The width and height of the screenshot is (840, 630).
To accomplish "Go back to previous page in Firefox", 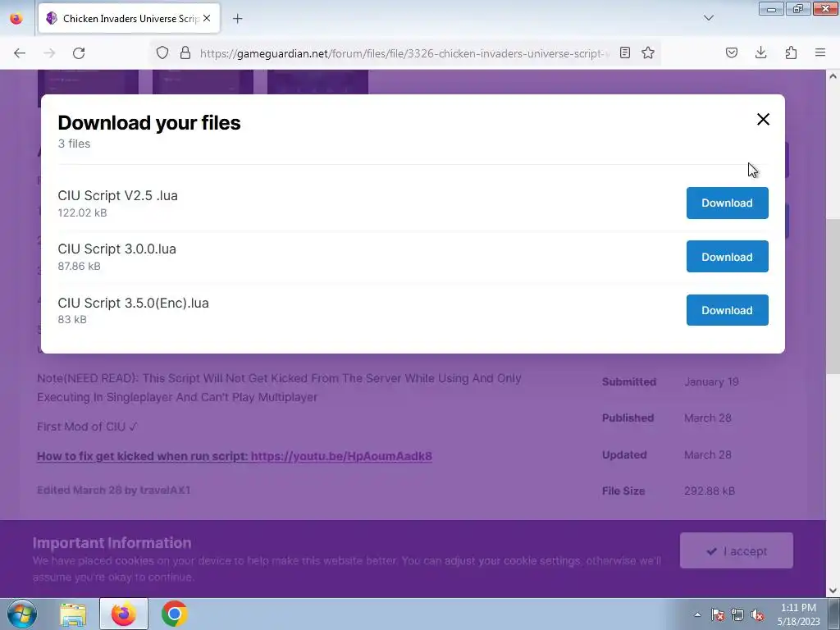I will coord(20,53).
